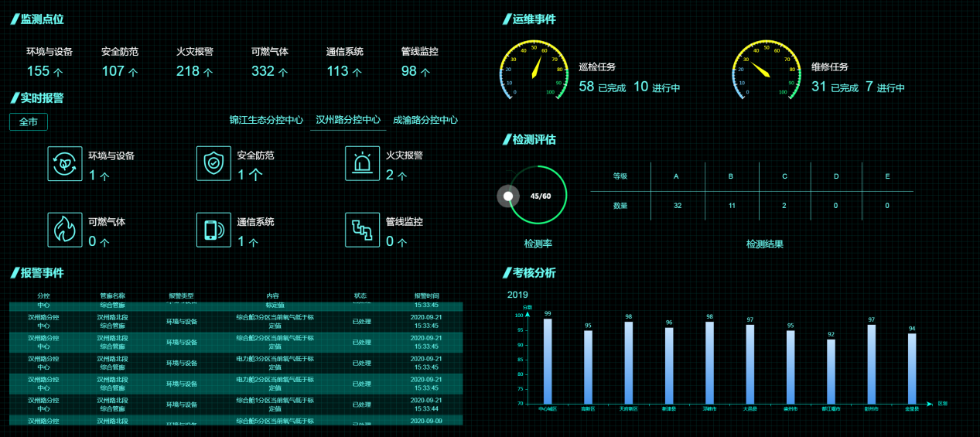Click the 维修任务 gauge dial
The image size is (980, 437).
tap(764, 71)
